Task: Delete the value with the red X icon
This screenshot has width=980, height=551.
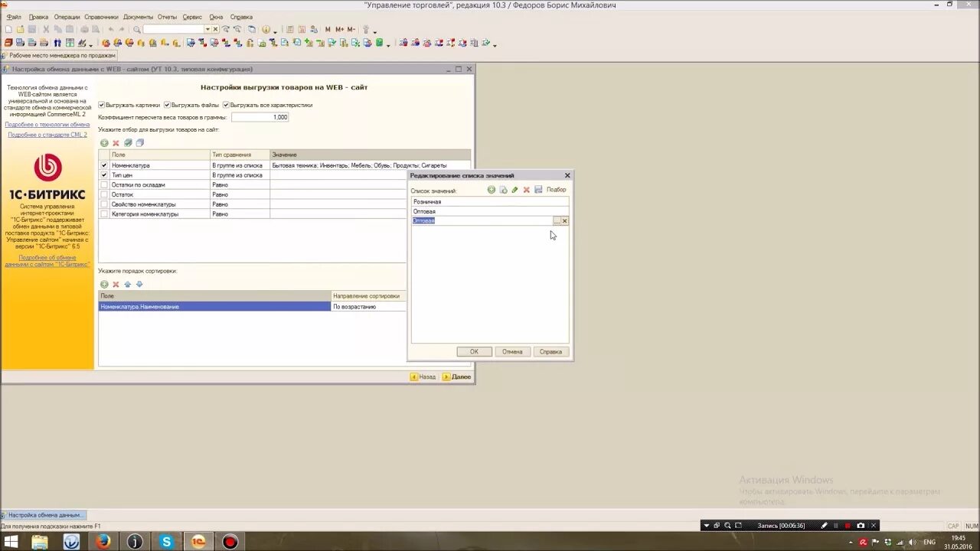Action: (526, 190)
